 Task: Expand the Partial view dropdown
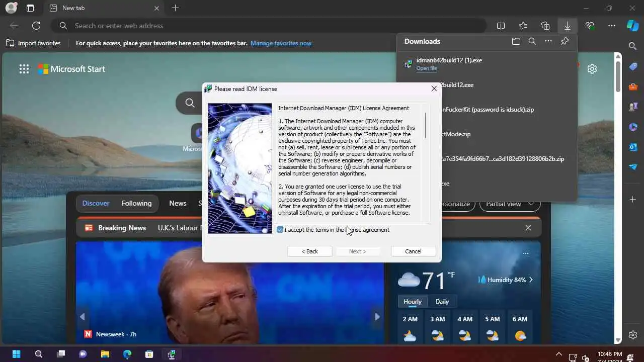tap(510, 204)
